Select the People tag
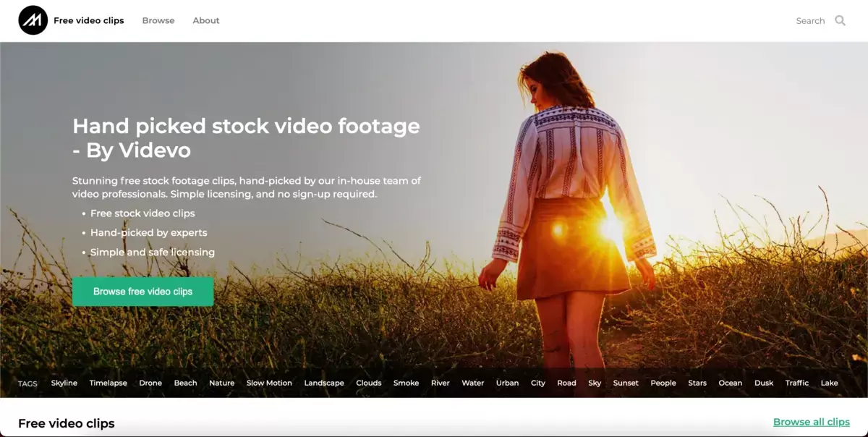Image resolution: width=868 pixels, height=437 pixels. [x=663, y=383]
